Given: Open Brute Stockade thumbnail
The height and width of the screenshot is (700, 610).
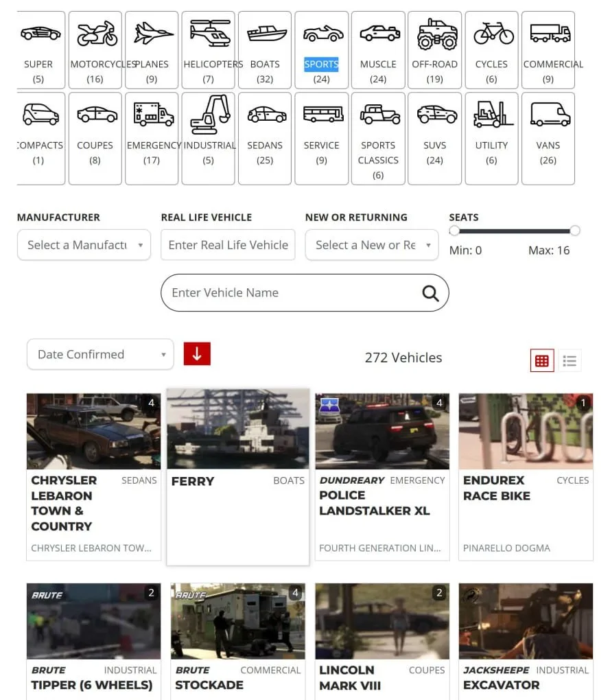Looking at the screenshot, I should click(x=238, y=621).
